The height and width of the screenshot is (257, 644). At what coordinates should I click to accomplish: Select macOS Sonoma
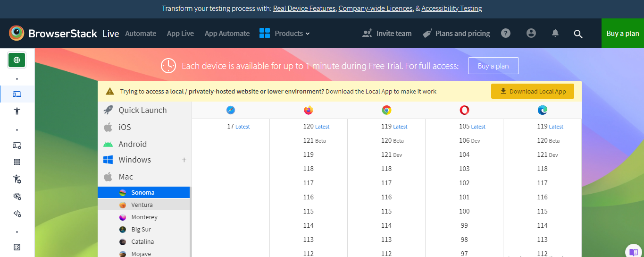pyautogui.click(x=143, y=192)
